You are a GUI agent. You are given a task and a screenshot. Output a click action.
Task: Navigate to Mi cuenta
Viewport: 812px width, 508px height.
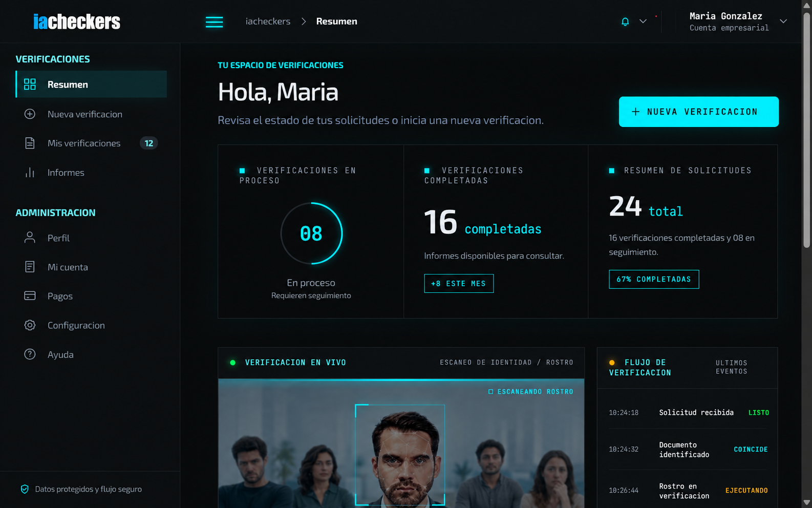[91, 267]
